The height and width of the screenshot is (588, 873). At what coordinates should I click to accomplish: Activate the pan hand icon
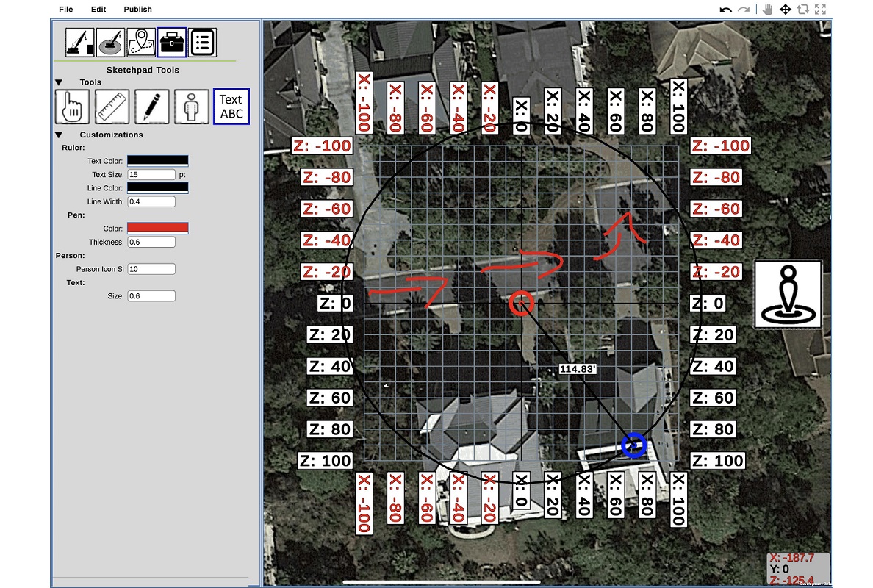pyautogui.click(x=768, y=10)
